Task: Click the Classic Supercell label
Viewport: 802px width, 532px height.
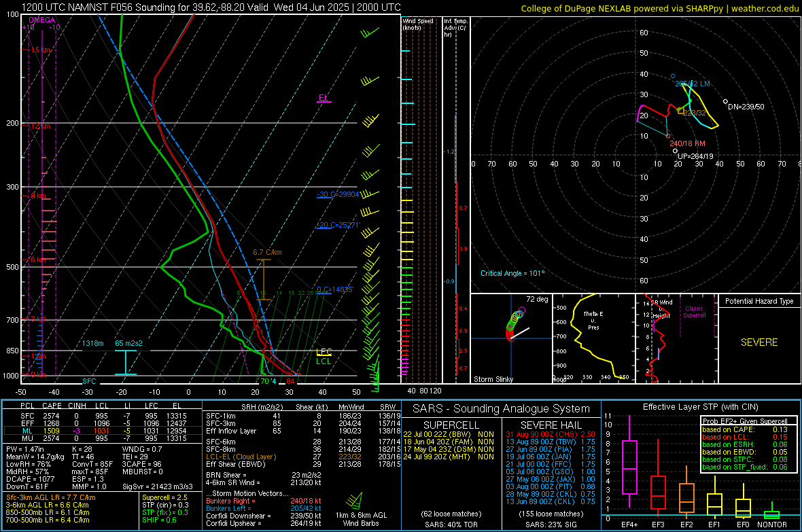Action: coord(694,312)
